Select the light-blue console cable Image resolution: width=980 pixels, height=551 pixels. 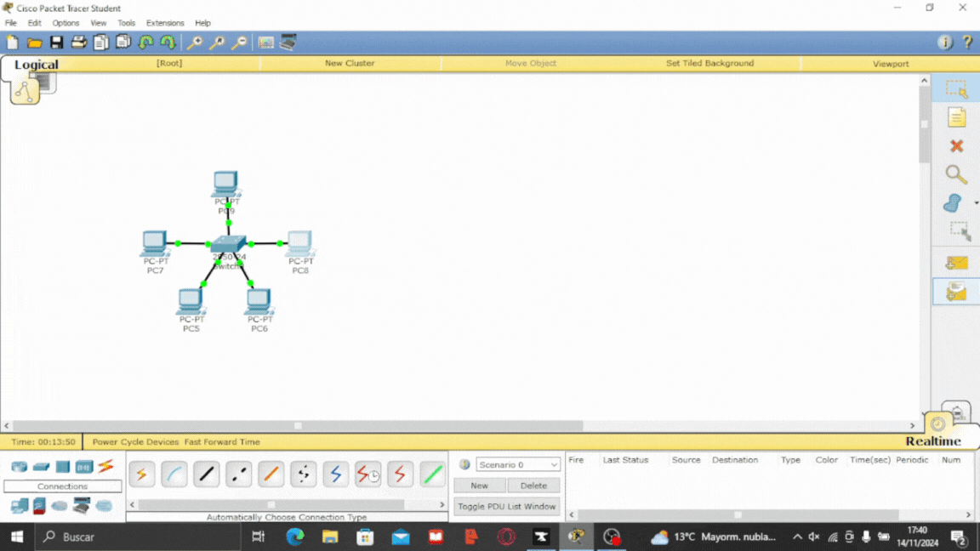[x=174, y=474]
